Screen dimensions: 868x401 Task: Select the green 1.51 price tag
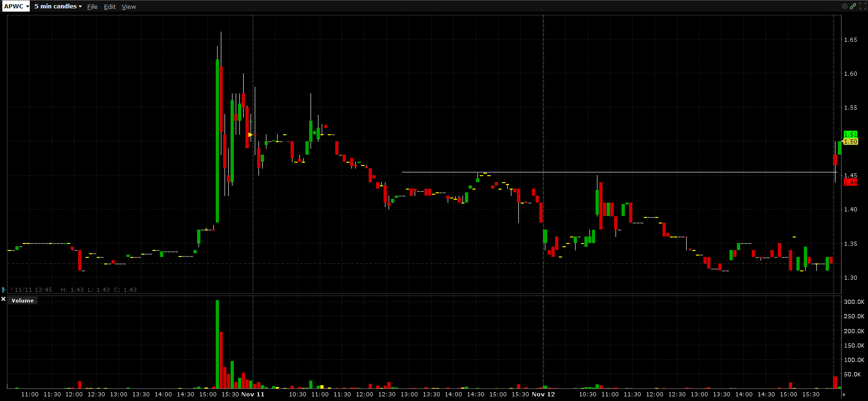[x=851, y=134]
